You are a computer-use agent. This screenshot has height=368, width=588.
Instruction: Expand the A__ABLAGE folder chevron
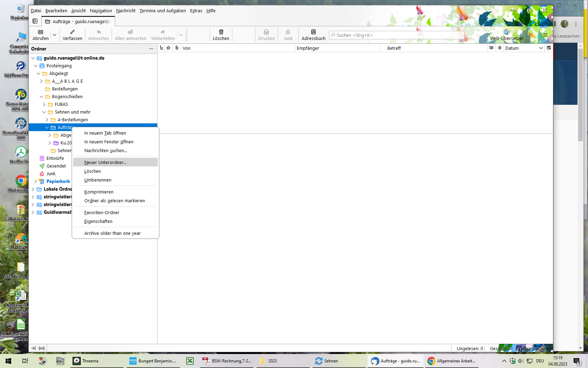(x=41, y=81)
